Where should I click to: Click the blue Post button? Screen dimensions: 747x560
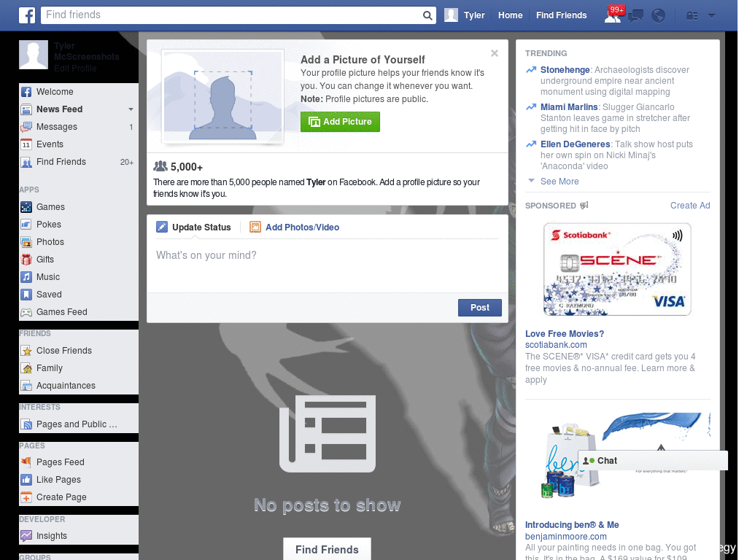click(x=480, y=308)
